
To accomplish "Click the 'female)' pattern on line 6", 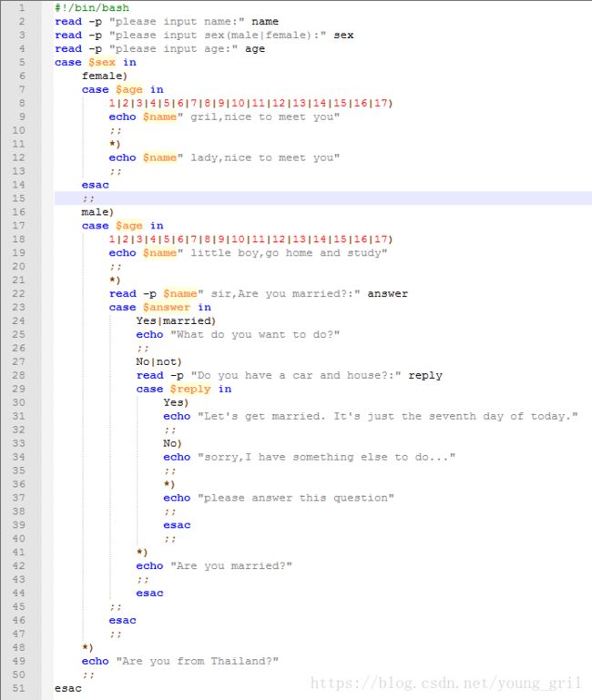I will (104, 76).
